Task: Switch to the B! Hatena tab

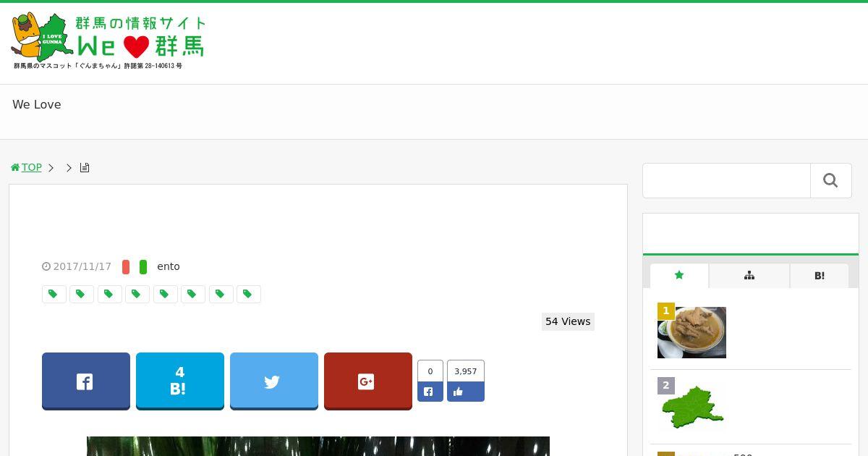Action: pyautogui.click(x=820, y=276)
